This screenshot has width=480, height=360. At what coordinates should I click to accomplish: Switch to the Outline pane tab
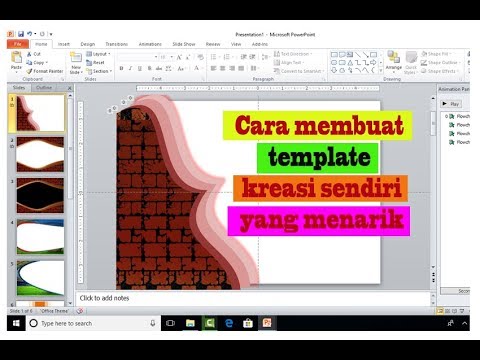click(44, 88)
